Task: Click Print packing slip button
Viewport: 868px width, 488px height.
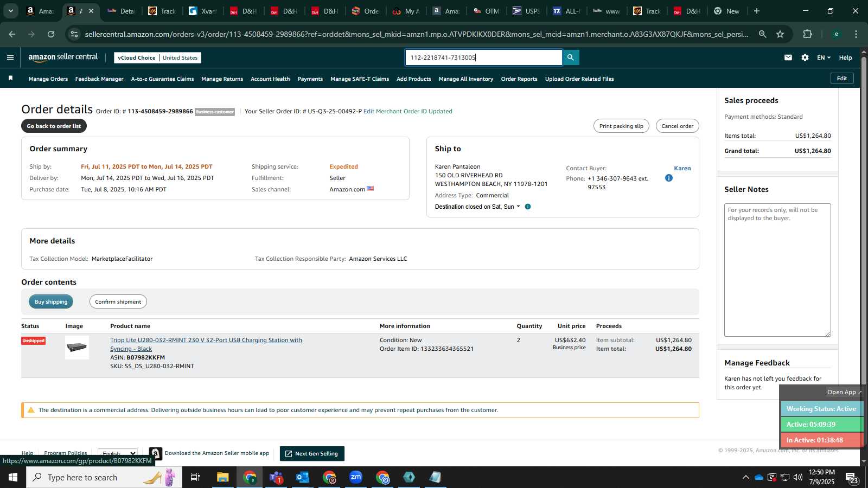Action: click(x=621, y=126)
